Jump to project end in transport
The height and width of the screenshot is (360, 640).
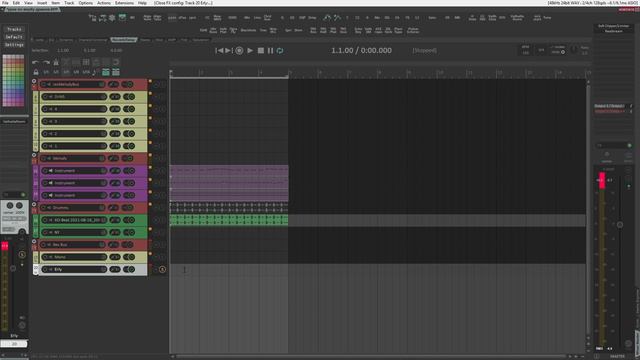pyautogui.click(x=229, y=51)
